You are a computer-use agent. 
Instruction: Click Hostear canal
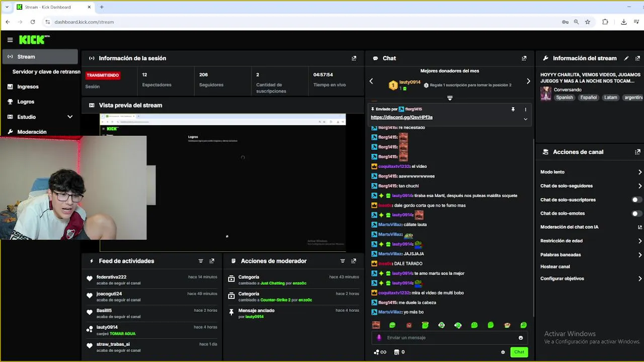point(555,266)
